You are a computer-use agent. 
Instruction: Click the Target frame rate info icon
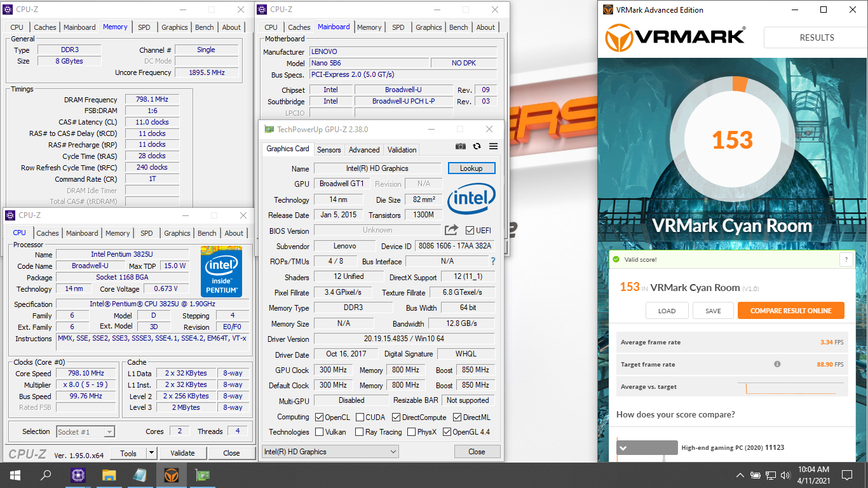click(777, 364)
